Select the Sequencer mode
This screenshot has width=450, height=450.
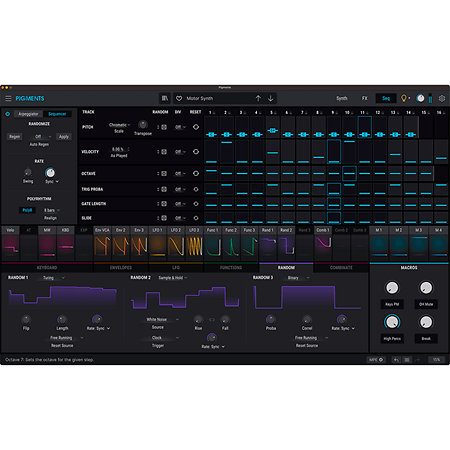[x=57, y=114]
